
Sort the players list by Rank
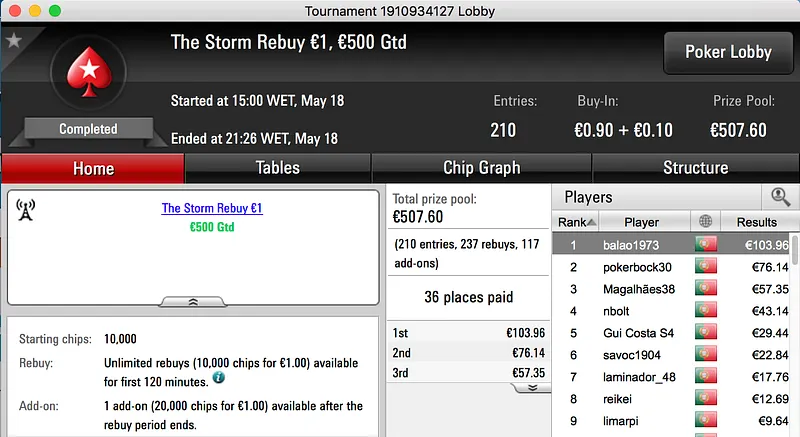(578, 221)
